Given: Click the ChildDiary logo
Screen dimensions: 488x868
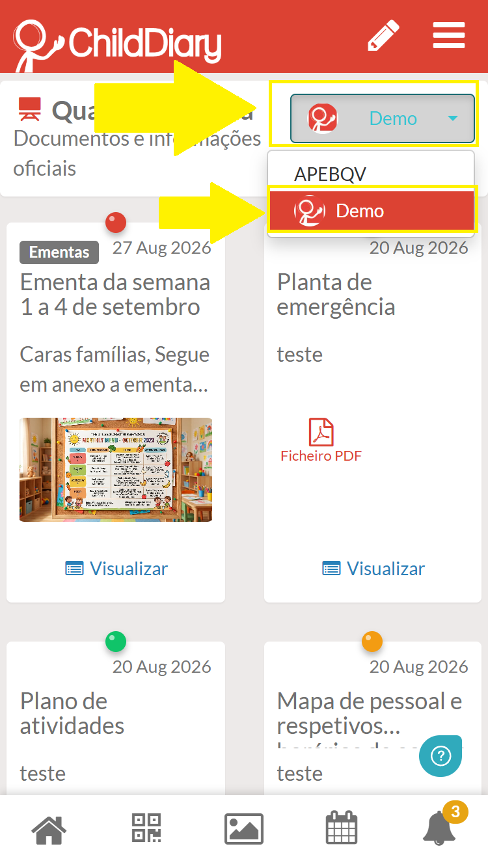Looking at the screenshot, I should click(117, 44).
